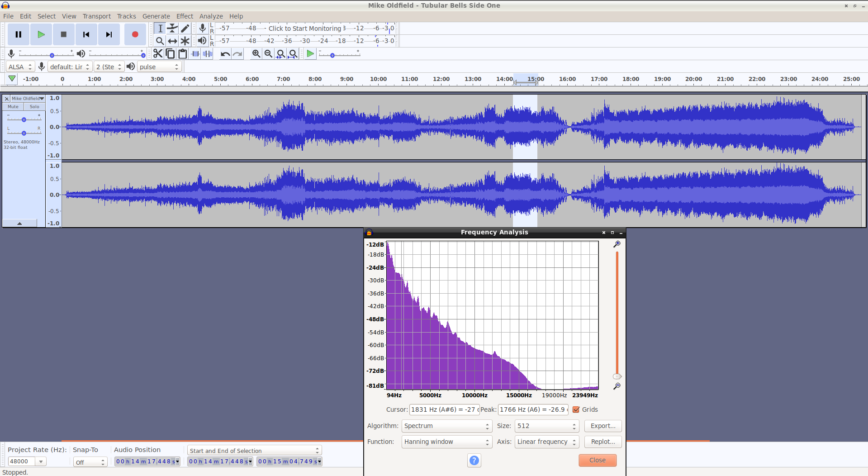
Task: Click the Cut scissors icon
Action: coord(158,54)
